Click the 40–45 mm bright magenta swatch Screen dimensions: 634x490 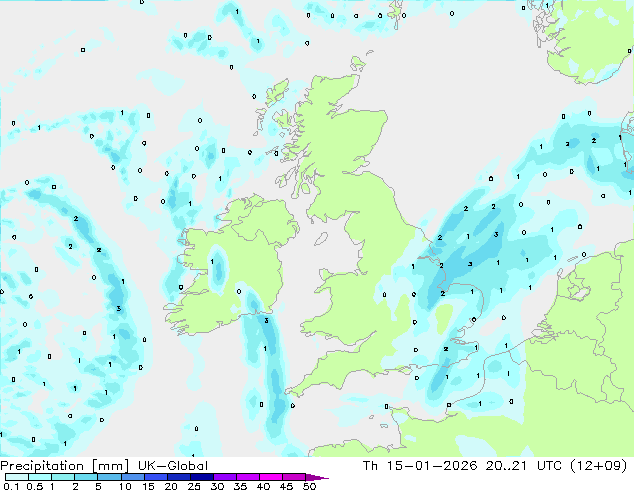[x=270, y=477]
